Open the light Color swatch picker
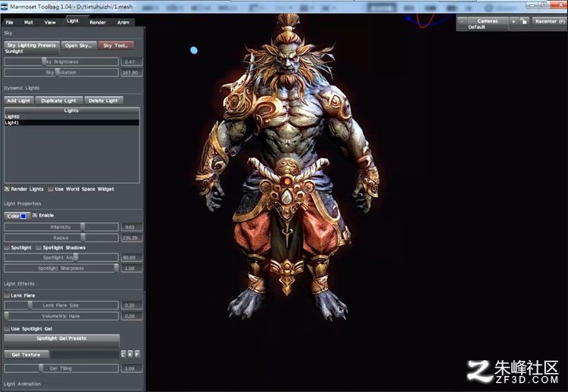Viewport: 568px width, 392px height. pos(17,216)
